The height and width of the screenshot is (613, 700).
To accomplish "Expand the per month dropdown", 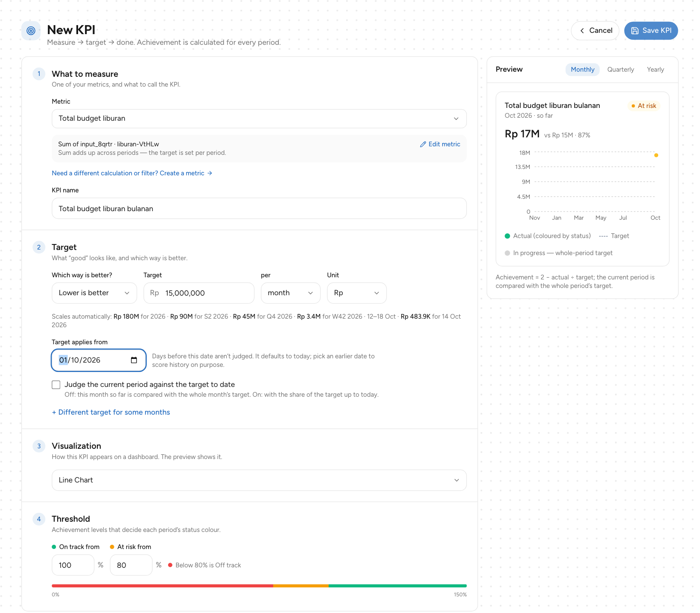I will (x=291, y=293).
